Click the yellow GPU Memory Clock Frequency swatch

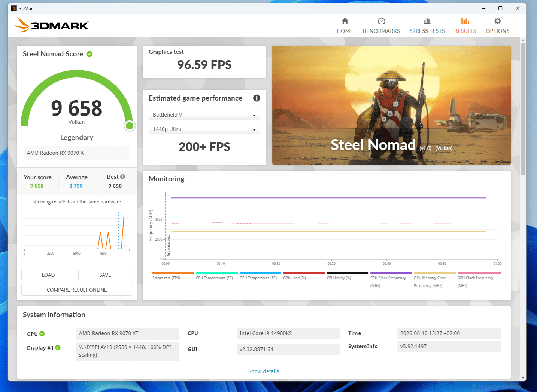pos(435,273)
